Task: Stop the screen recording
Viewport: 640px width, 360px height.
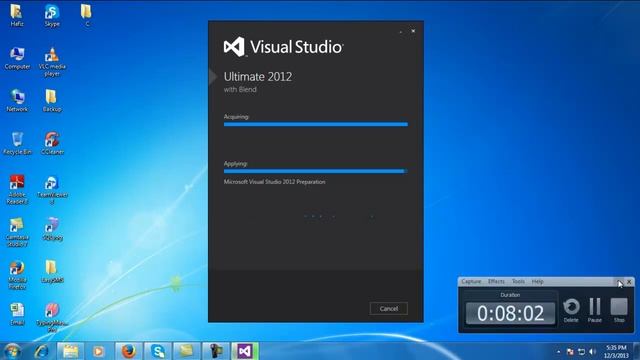Action: tap(619, 310)
